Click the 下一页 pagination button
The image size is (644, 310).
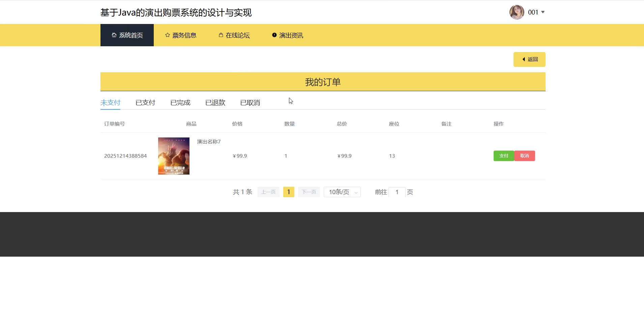point(309,192)
